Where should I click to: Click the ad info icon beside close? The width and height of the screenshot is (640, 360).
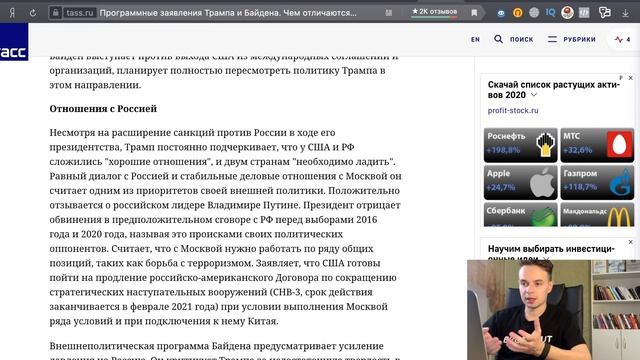click(x=621, y=78)
